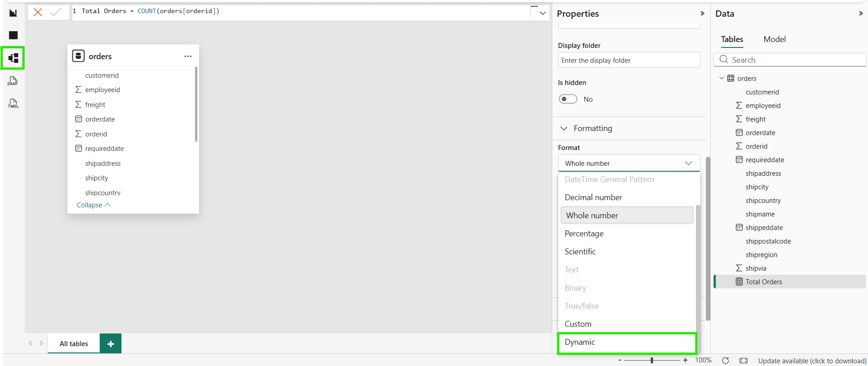Viewport: 868px width, 366px height.
Task: Go to next layout tab arrow
Action: (x=42, y=343)
